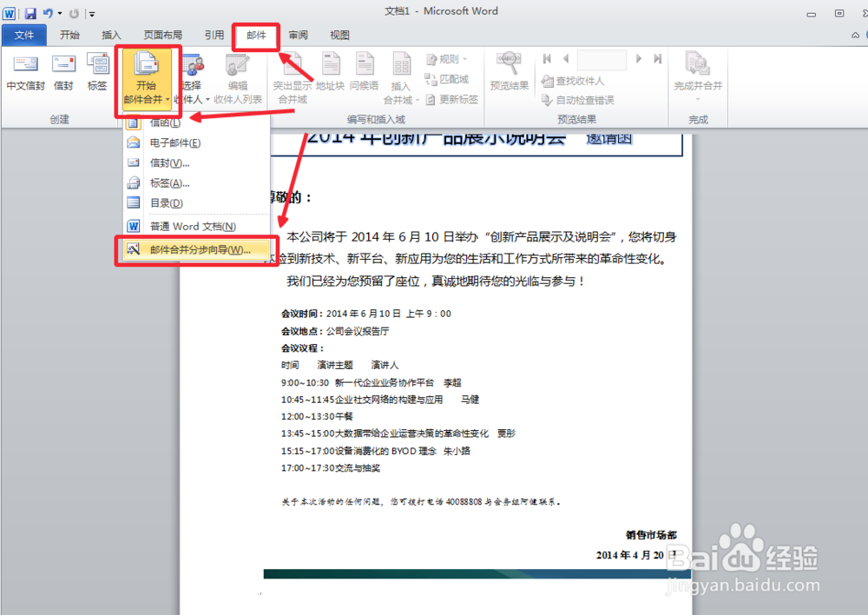The image size is (868, 615).
Task: Click the Save icon in quick access toolbar
Action: point(30,13)
